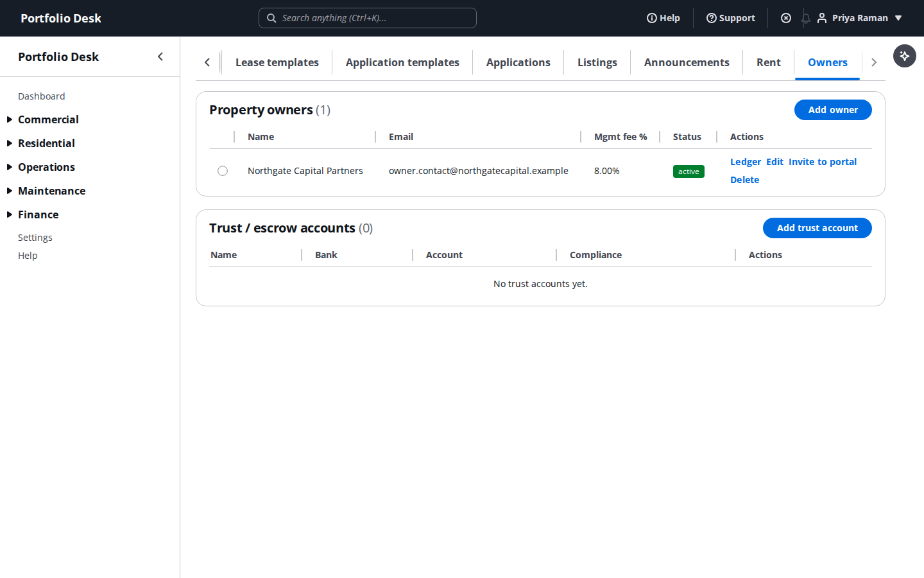Collapse the Portfolio Desk sidebar

coord(160,57)
